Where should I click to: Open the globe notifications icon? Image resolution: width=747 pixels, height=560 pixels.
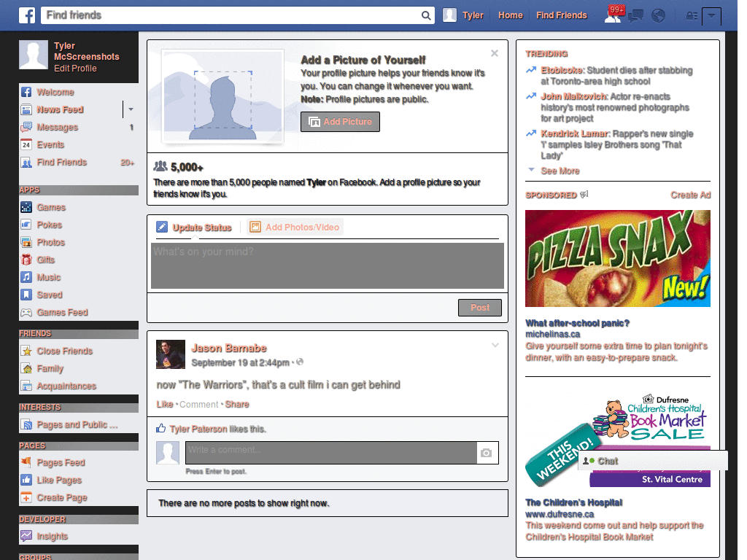click(x=658, y=15)
